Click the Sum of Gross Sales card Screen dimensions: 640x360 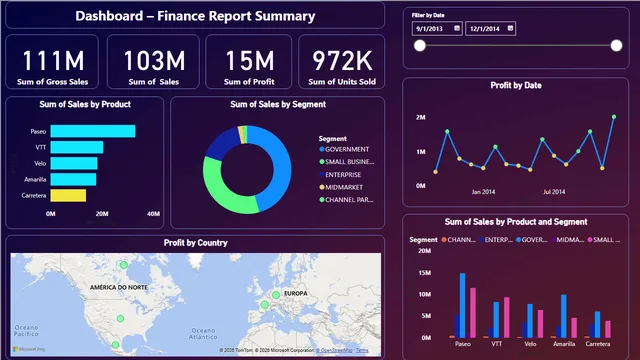(52, 62)
